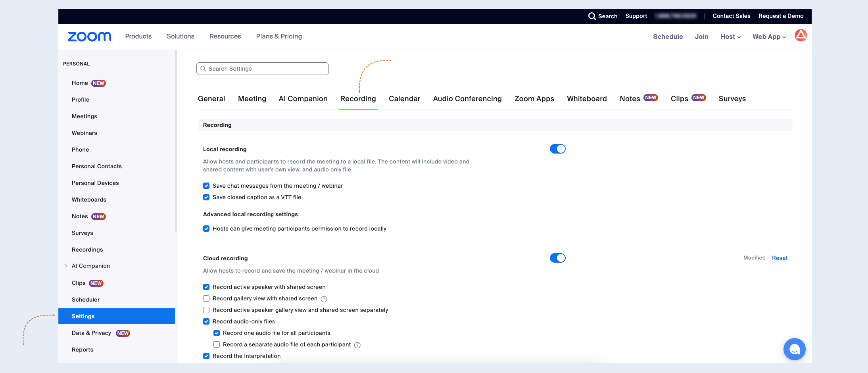Click Contact Sales
The height and width of the screenshot is (373, 868).
click(732, 16)
